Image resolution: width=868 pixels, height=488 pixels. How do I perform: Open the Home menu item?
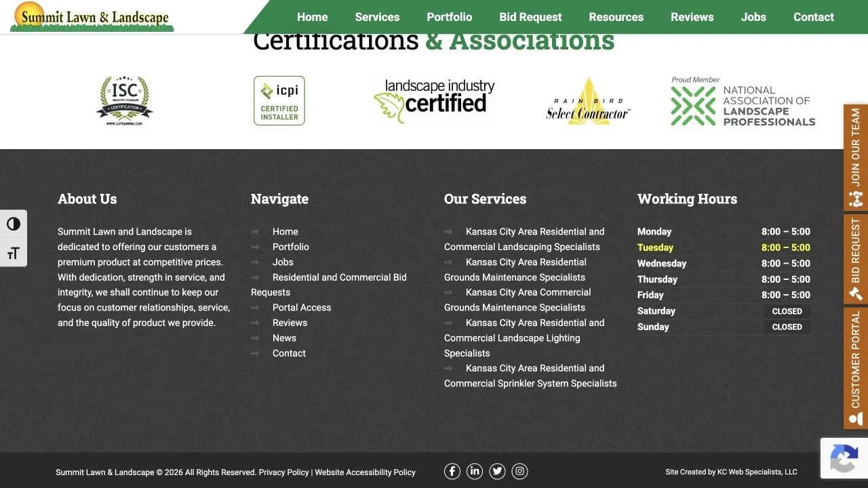point(312,17)
